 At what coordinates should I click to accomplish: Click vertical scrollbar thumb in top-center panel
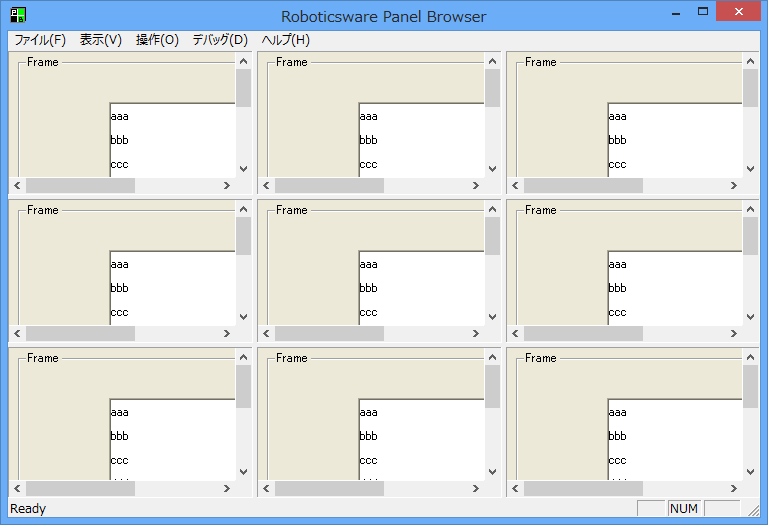(x=492, y=88)
